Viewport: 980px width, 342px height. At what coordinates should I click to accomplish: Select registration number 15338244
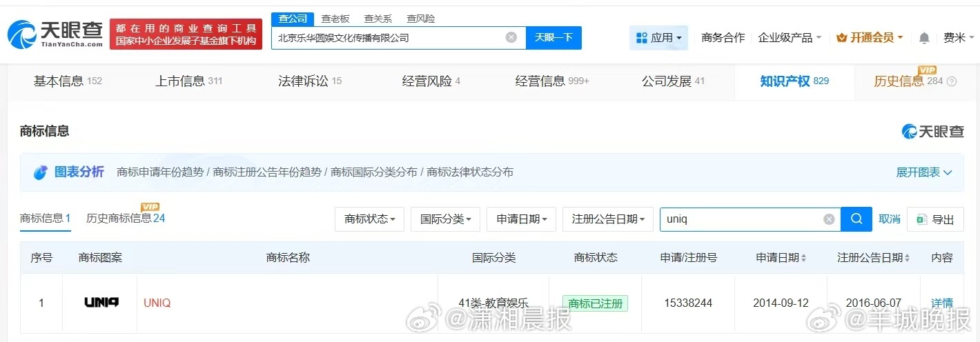click(688, 303)
